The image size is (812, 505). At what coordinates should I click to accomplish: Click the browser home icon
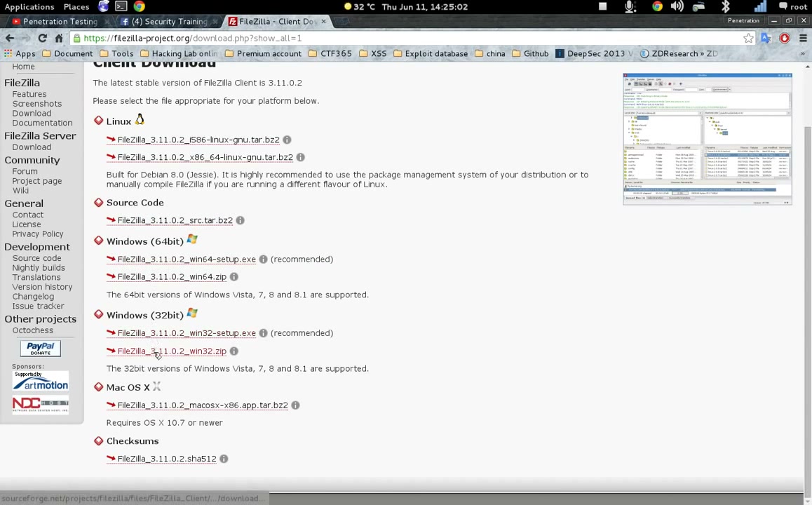click(x=59, y=38)
